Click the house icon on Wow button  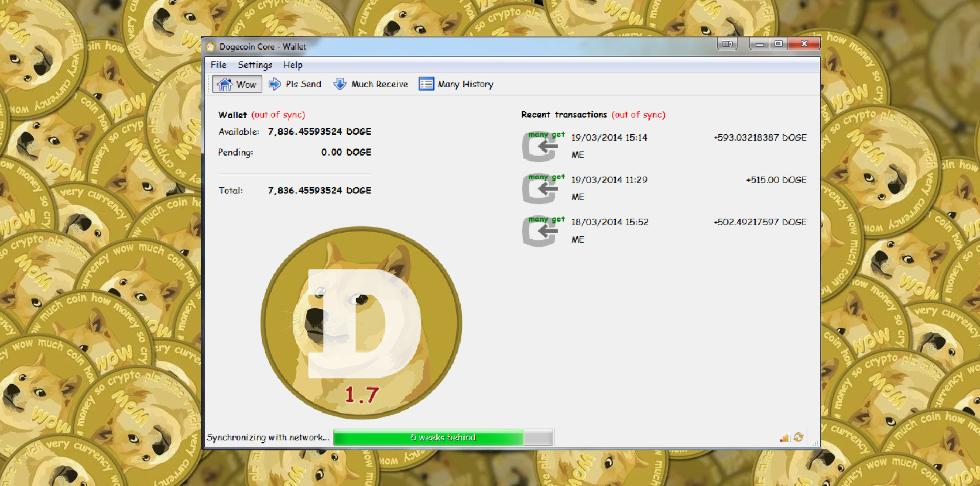point(225,85)
